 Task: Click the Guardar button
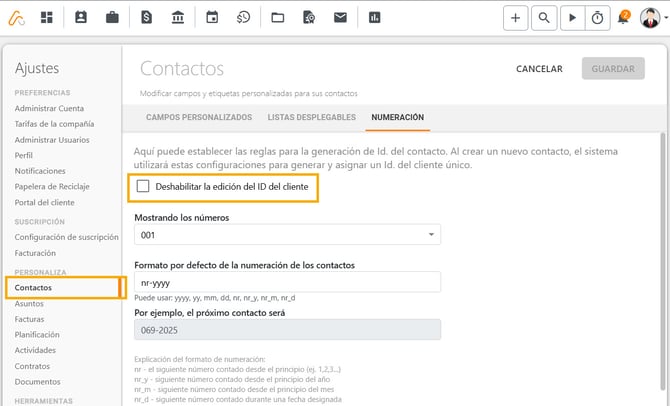pos(613,69)
